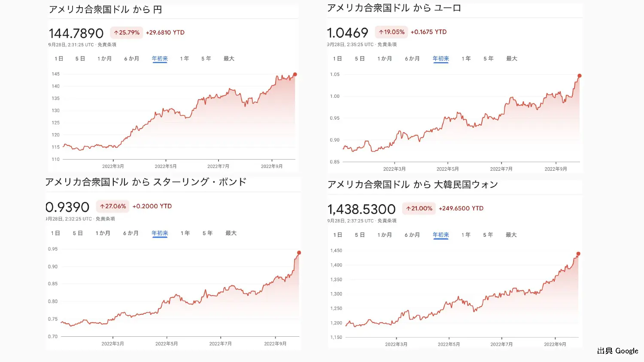The height and width of the screenshot is (362, 644).
Task: Open 免責条項 link under USD-EUR rate
Action: point(388,44)
